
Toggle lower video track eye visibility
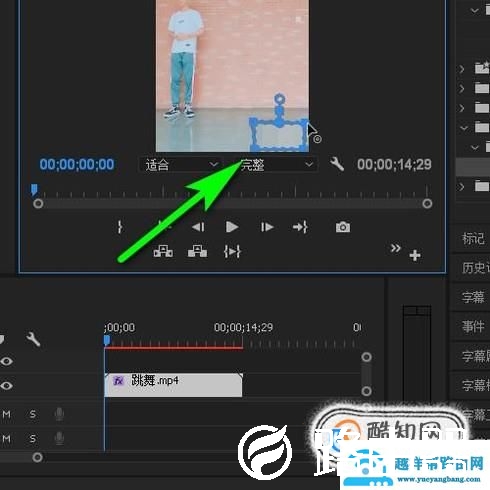click(x=6, y=386)
